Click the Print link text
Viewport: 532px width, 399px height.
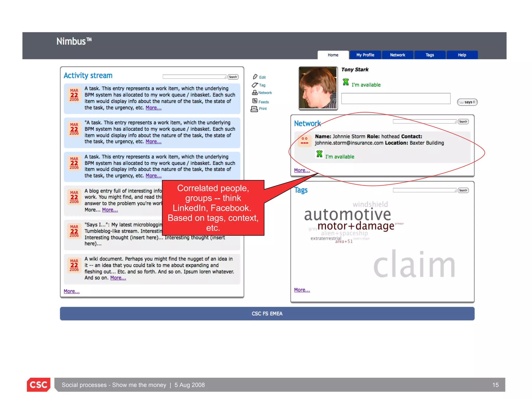[263, 109]
